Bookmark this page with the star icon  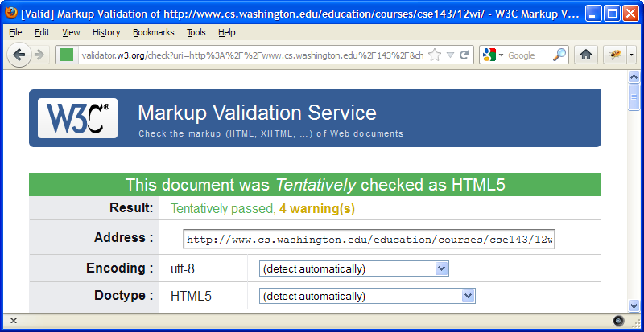point(435,55)
